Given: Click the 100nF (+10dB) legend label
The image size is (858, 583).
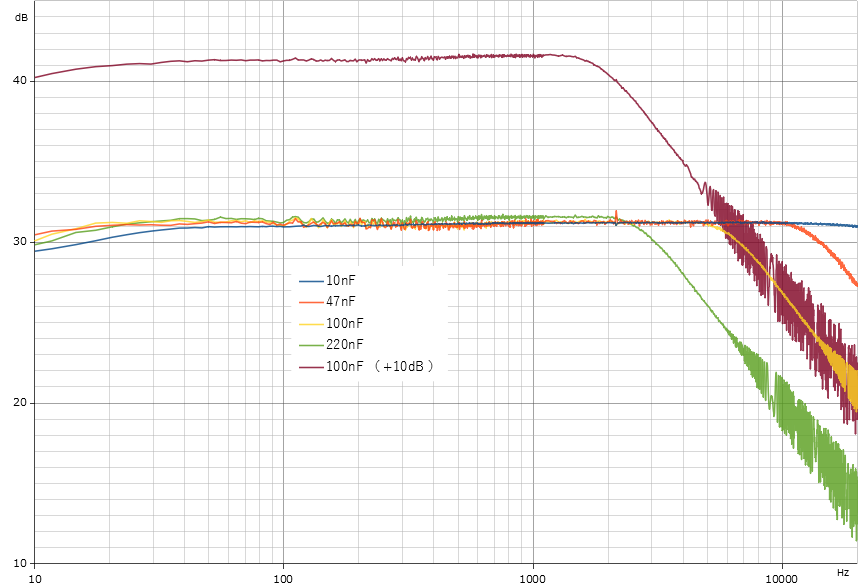Looking at the screenshot, I should [380, 366].
